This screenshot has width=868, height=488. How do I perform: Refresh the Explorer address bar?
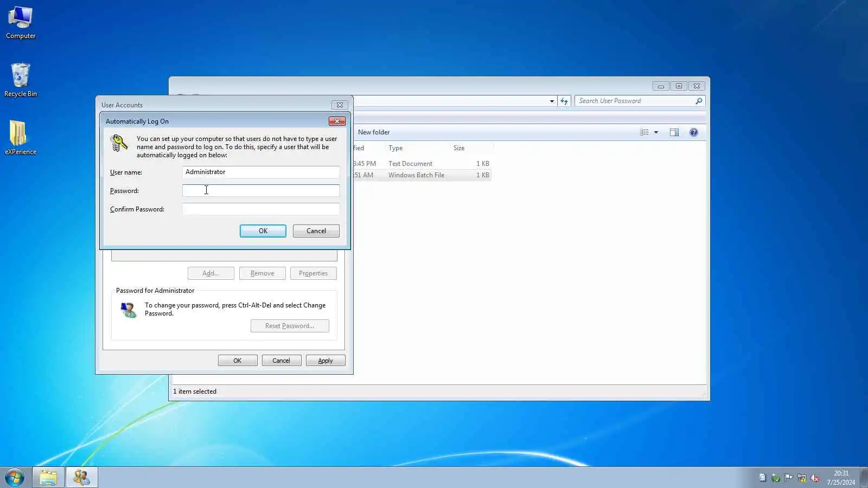[564, 101]
